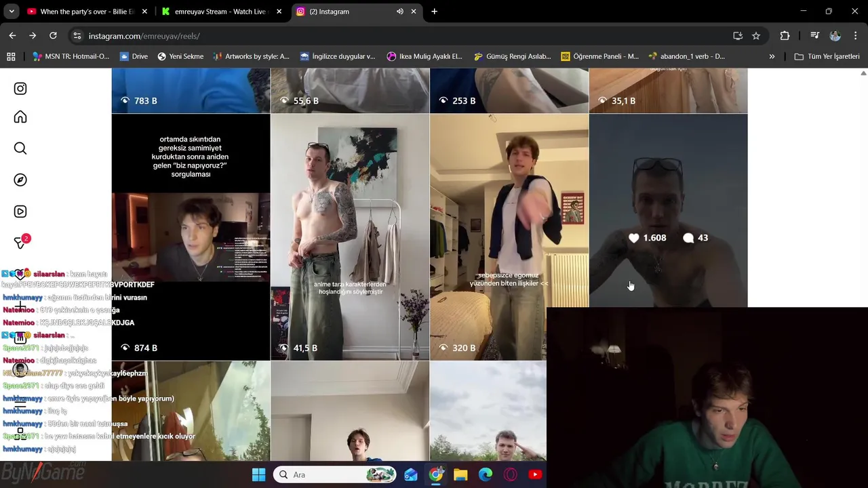Open profile avatar in Instagram sidebar
Image resolution: width=868 pixels, height=488 pixels.
click(x=20, y=369)
